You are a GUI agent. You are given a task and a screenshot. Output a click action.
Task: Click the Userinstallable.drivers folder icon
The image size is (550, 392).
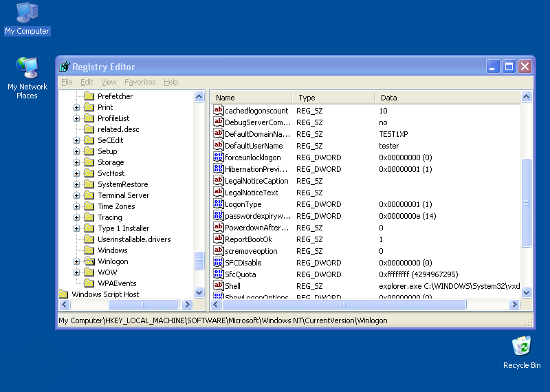click(89, 239)
